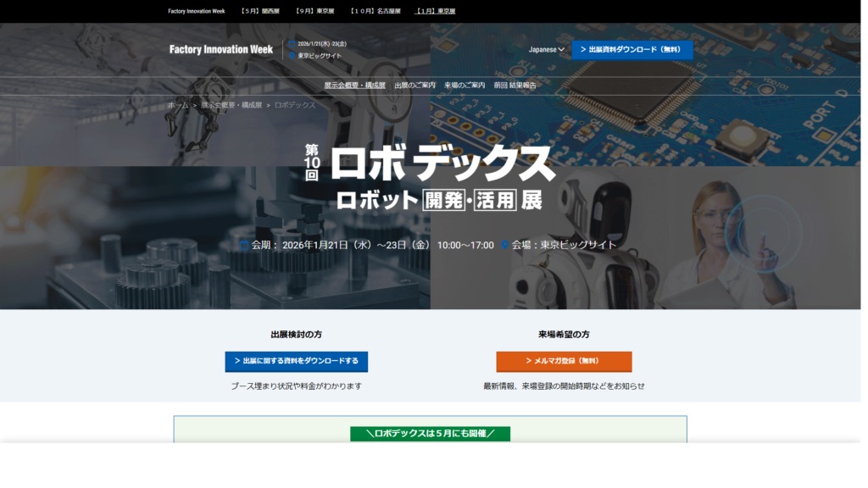Image resolution: width=868 pixels, height=488 pixels.
Task: Click the Factory Innovation Week logo
Action: point(221,49)
